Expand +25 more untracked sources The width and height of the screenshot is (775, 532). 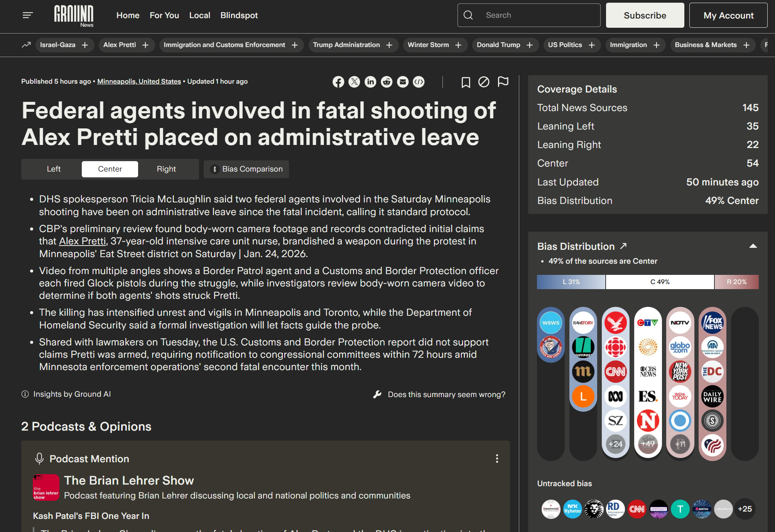point(745,509)
